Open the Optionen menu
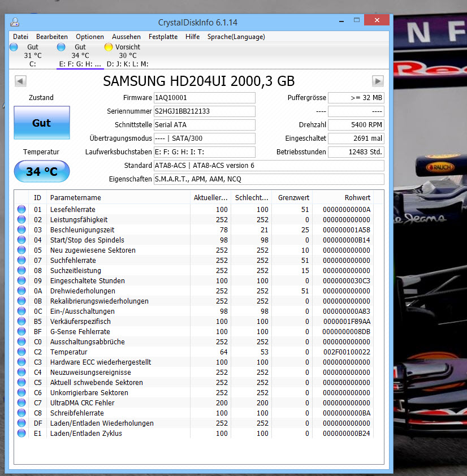 (x=89, y=37)
